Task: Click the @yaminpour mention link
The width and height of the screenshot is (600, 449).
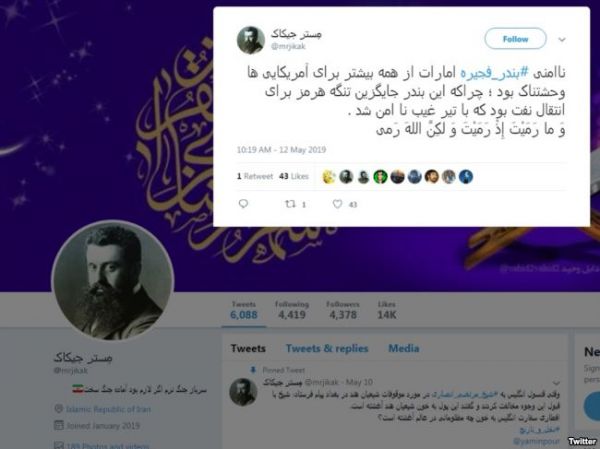Action: pos(536,441)
